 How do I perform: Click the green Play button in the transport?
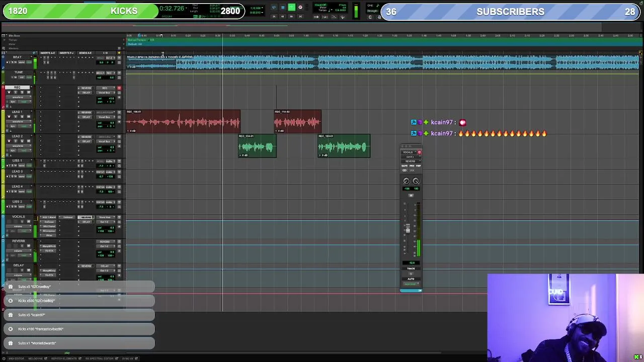click(x=292, y=7)
